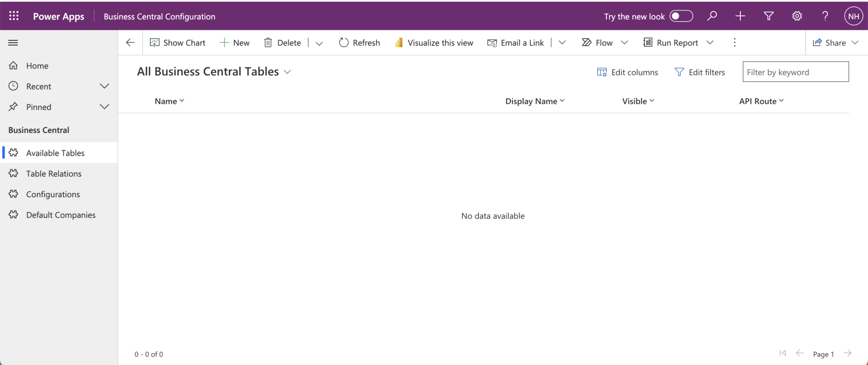Image resolution: width=868 pixels, height=365 pixels.
Task: Open the NH account avatar
Action: (853, 16)
